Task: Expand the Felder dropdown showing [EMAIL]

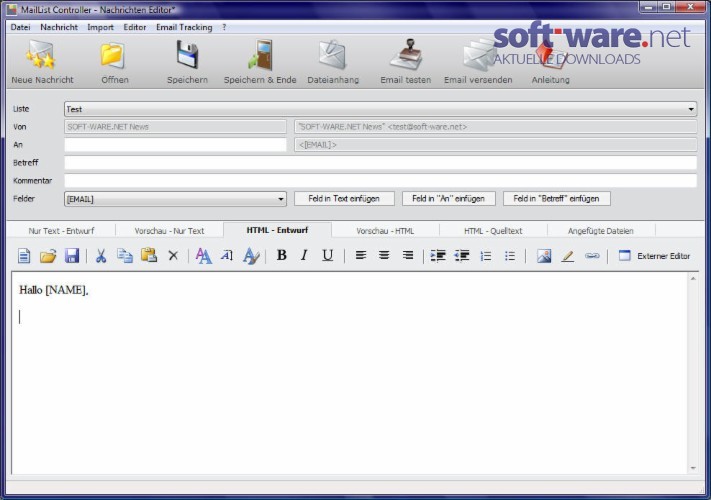Action: pos(281,199)
